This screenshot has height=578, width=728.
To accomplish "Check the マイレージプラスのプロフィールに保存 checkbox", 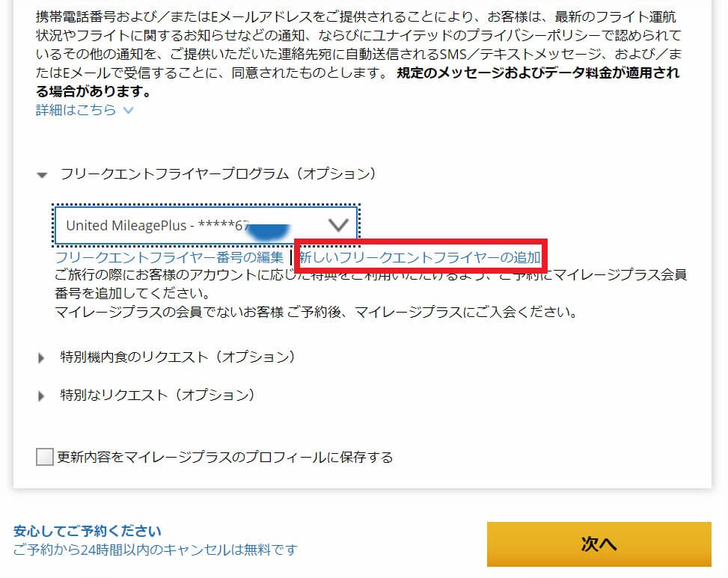I will 45,457.
